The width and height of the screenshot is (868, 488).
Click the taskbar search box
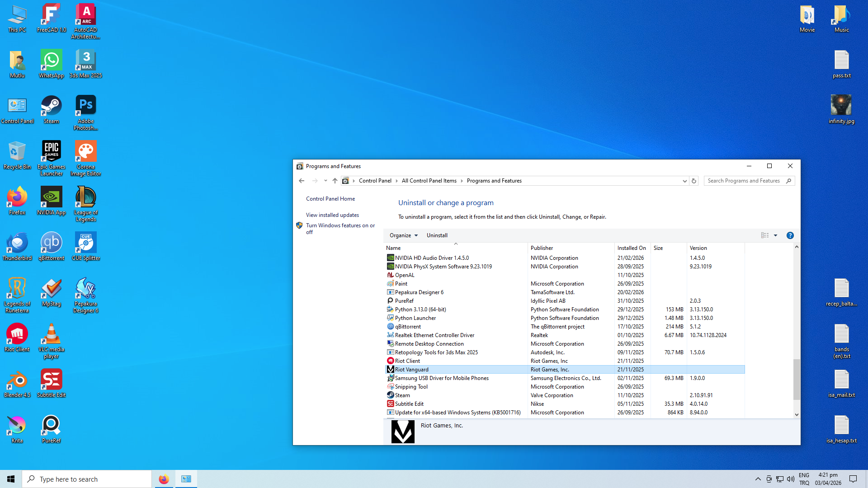click(87, 479)
